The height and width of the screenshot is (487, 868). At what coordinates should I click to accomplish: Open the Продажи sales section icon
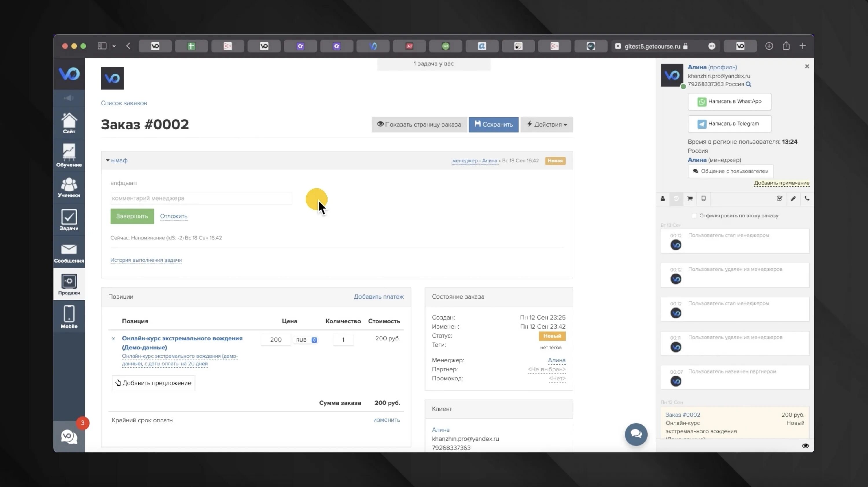(69, 284)
